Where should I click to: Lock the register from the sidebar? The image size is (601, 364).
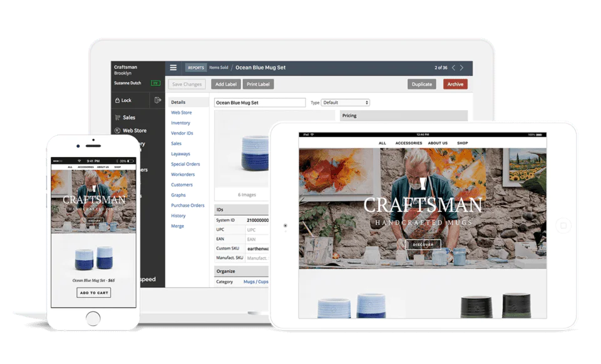(x=123, y=100)
